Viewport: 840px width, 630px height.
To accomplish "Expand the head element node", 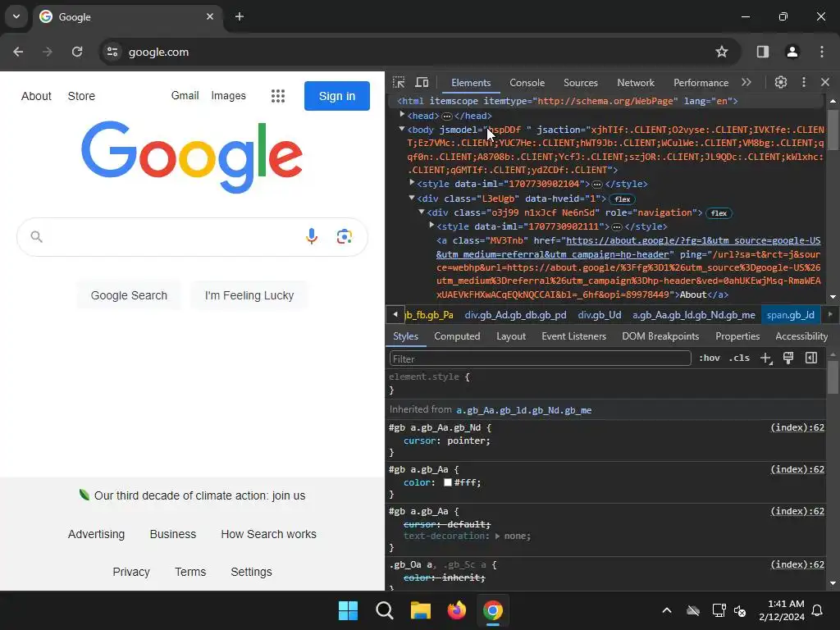I will pyautogui.click(x=402, y=115).
